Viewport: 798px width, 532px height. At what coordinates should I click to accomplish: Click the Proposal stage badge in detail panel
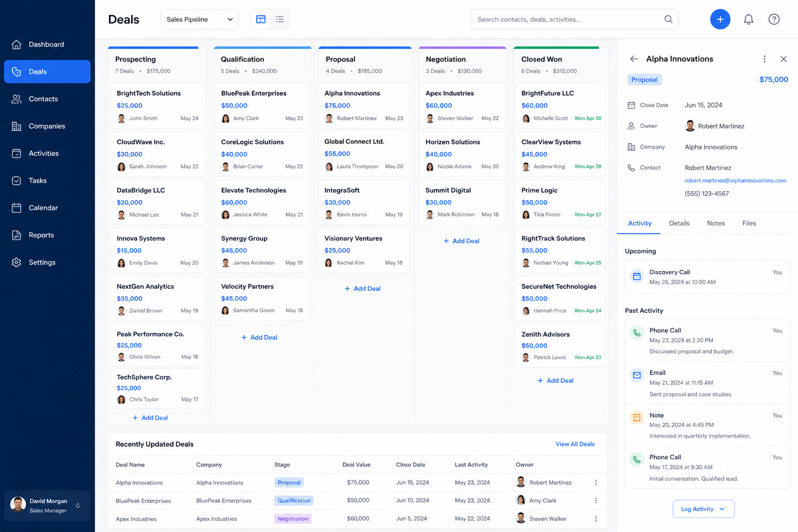644,79
